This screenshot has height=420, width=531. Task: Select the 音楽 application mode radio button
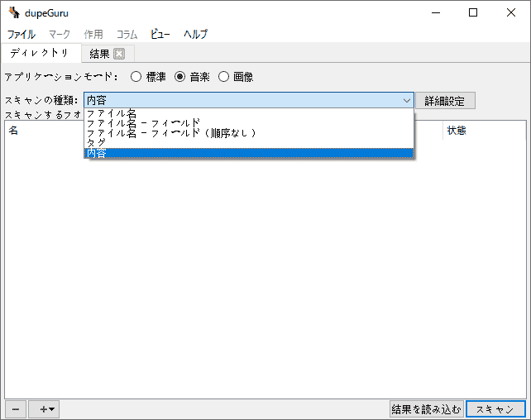[179, 77]
